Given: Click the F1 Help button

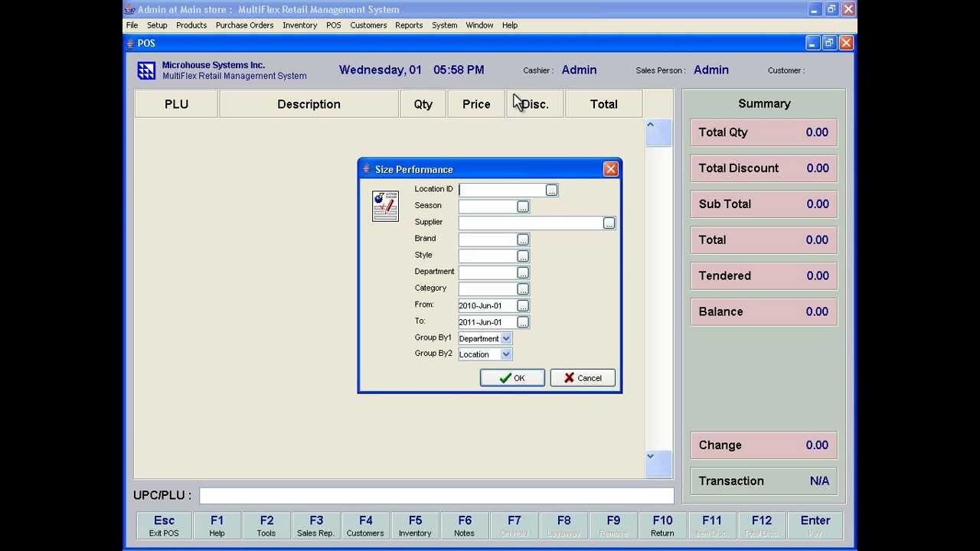Looking at the screenshot, I should (x=217, y=526).
